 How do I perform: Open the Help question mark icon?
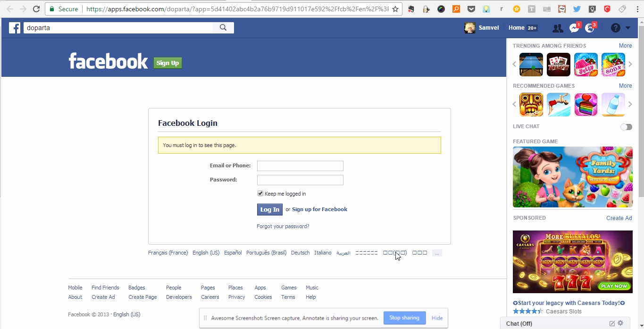616,28
